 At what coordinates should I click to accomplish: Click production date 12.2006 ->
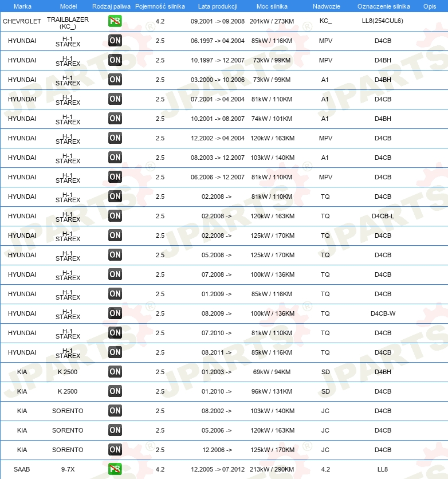217,450
